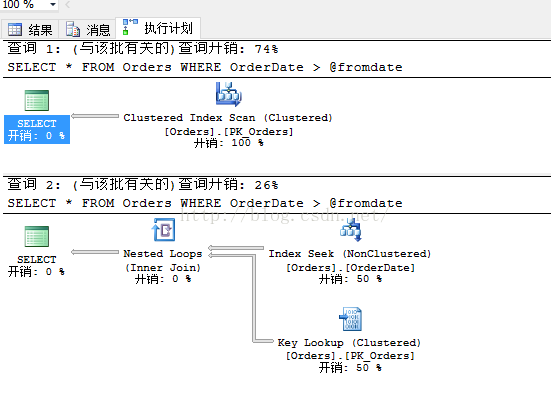Screen dimensions: 551x409
Task: Click the Key Lookup (Clustered) label
Action: tap(349, 343)
